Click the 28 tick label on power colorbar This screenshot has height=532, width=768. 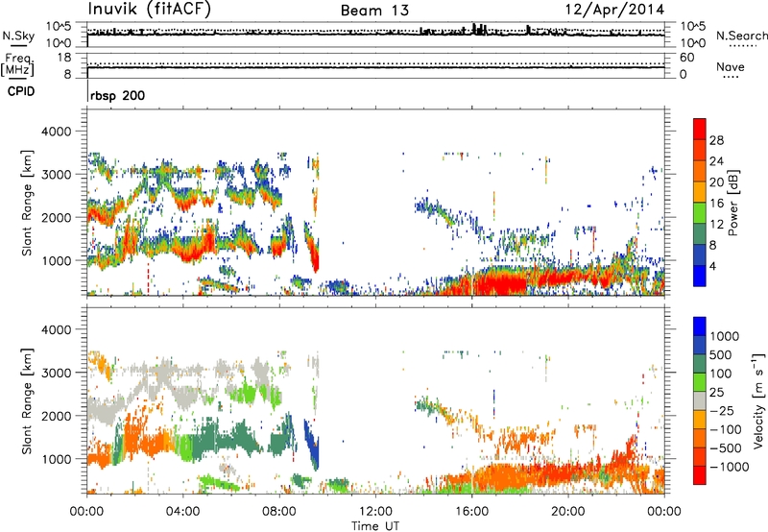(x=716, y=140)
